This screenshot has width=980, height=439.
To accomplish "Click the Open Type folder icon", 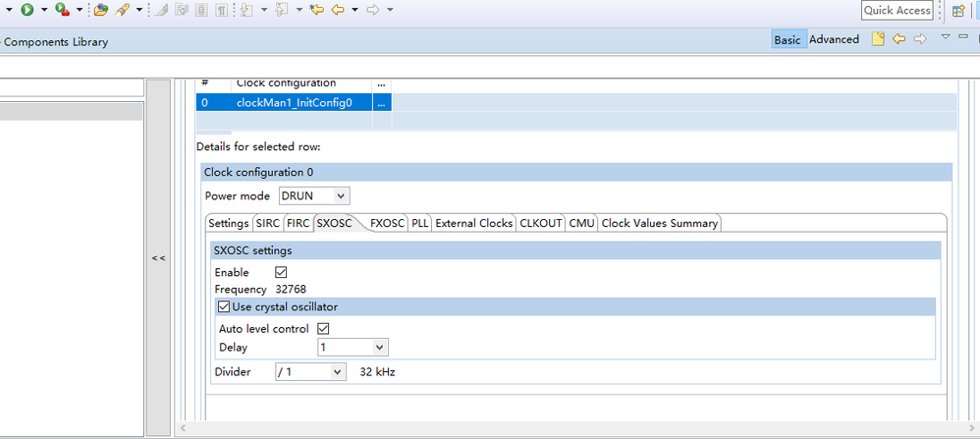I will [100, 10].
